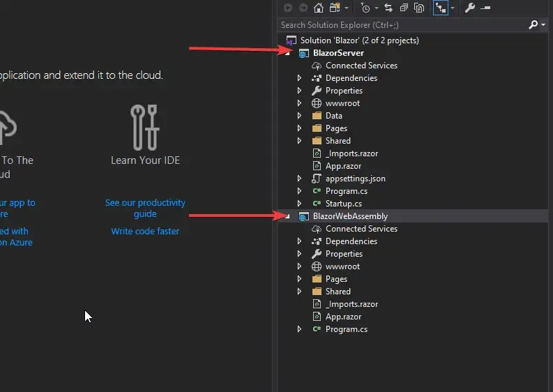The width and height of the screenshot is (553, 392).
Task: Open the 'Write code faster' link
Action: pyautogui.click(x=145, y=231)
